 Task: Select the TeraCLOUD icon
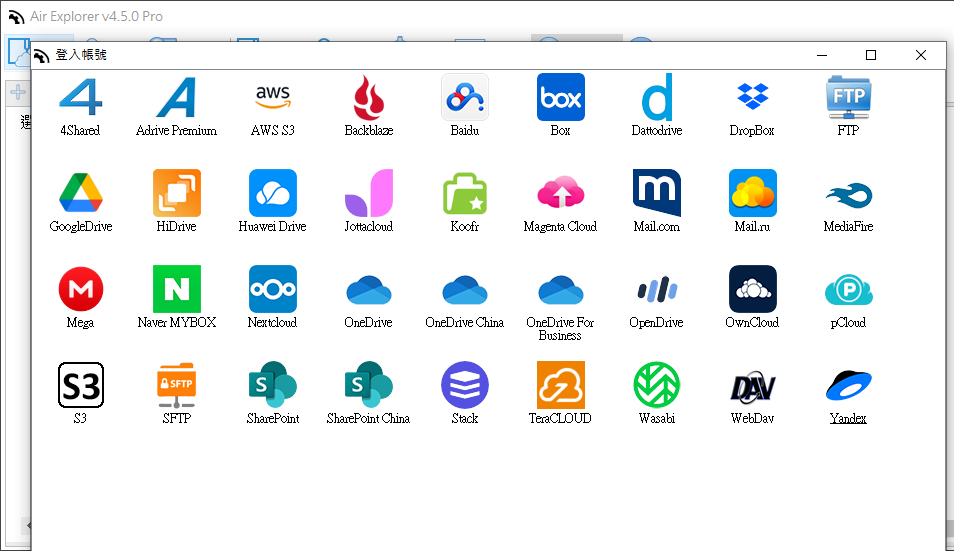(x=560, y=385)
